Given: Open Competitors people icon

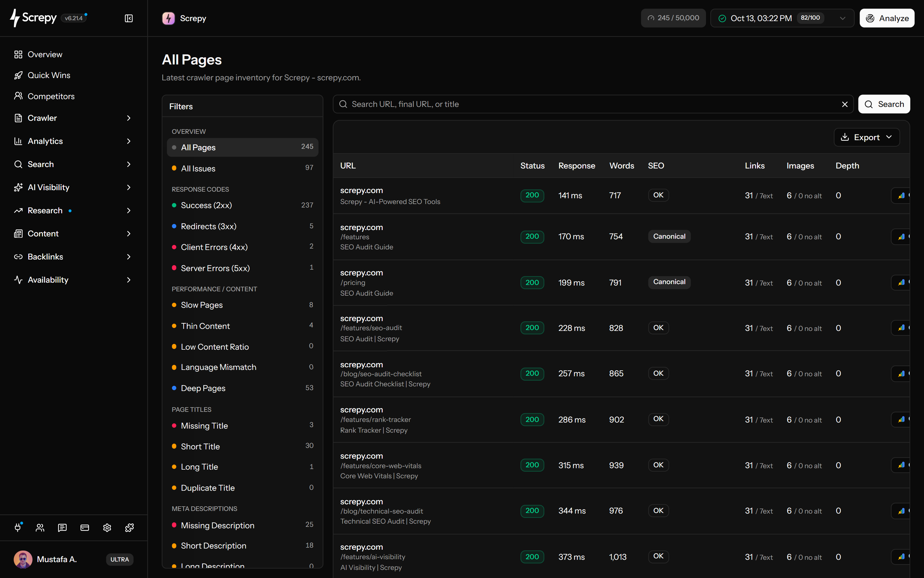Looking at the screenshot, I should pos(18,96).
